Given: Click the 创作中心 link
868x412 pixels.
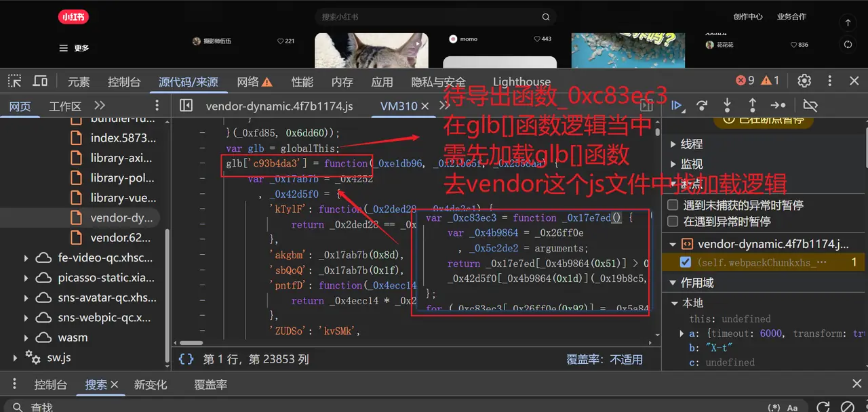Looking at the screenshot, I should click(747, 16).
